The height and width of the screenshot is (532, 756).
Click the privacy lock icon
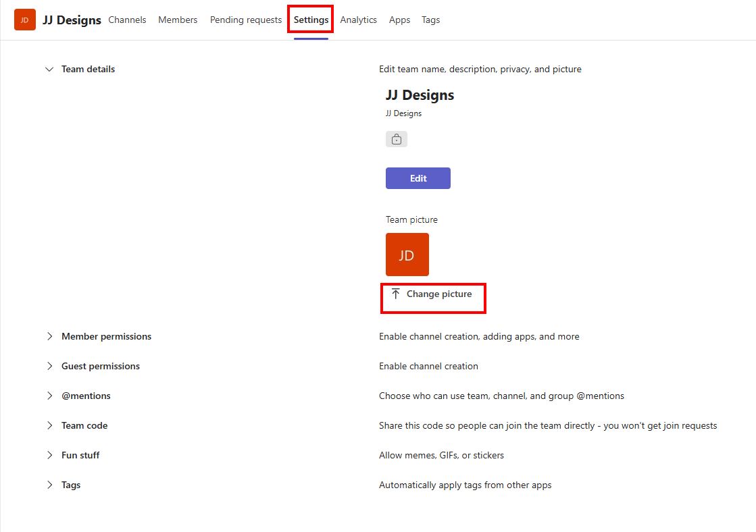[397, 139]
